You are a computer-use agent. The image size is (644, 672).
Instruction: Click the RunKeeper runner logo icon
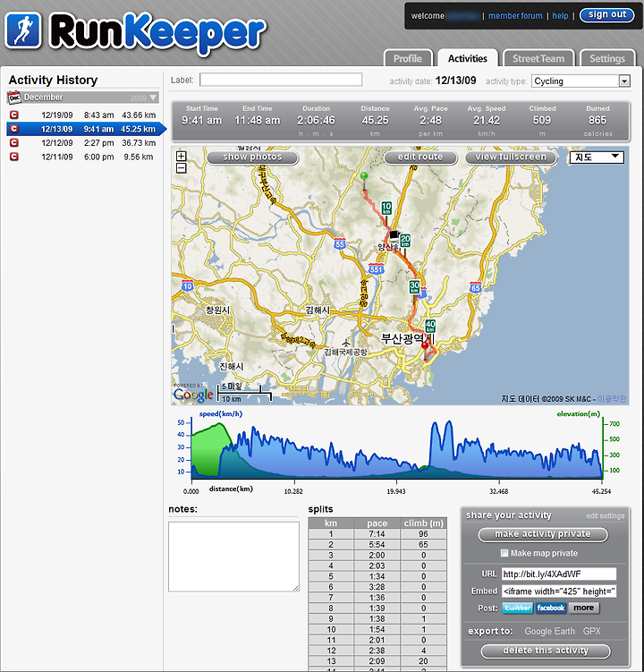click(23, 30)
